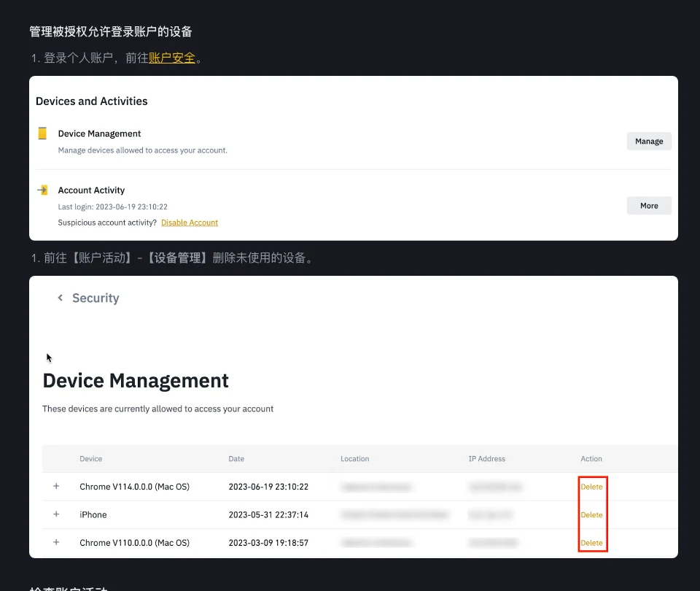The image size is (700, 591).
Task: Click the Manage button for Device Management
Action: click(649, 141)
